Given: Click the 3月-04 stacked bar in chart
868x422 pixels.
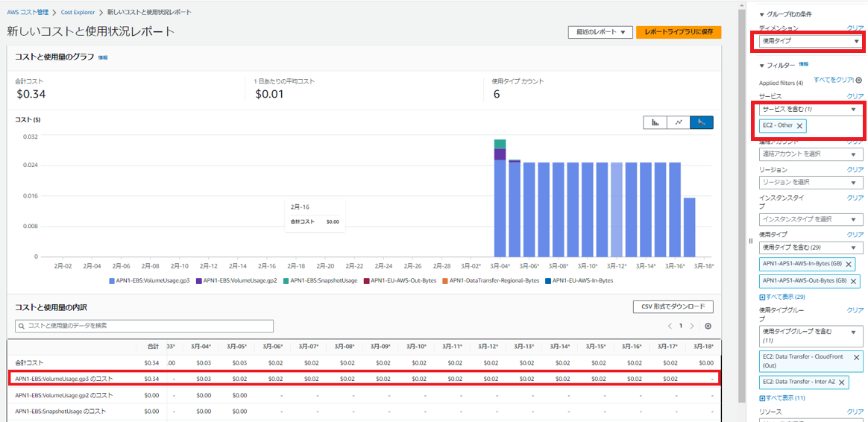Looking at the screenshot, I should (x=500, y=198).
